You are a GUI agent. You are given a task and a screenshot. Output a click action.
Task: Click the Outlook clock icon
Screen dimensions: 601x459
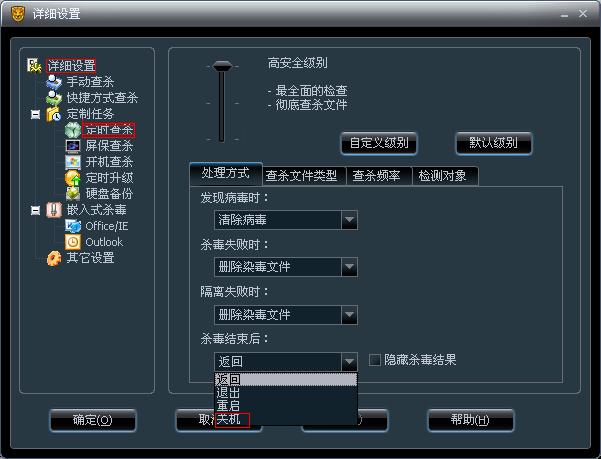click(x=72, y=242)
